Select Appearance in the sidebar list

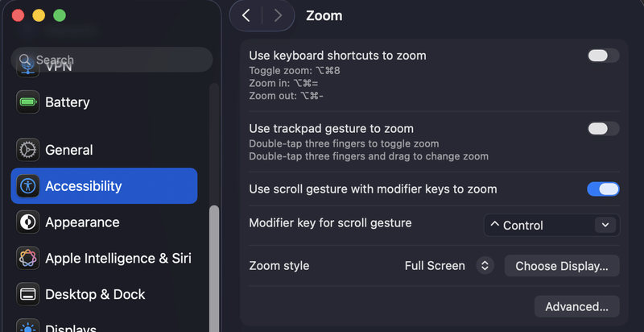(82, 222)
